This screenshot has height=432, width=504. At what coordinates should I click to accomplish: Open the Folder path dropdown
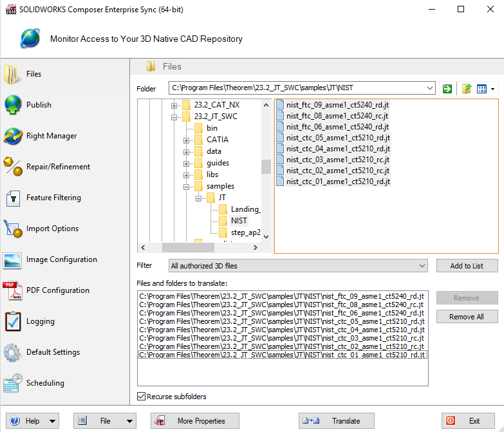tap(429, 88)
